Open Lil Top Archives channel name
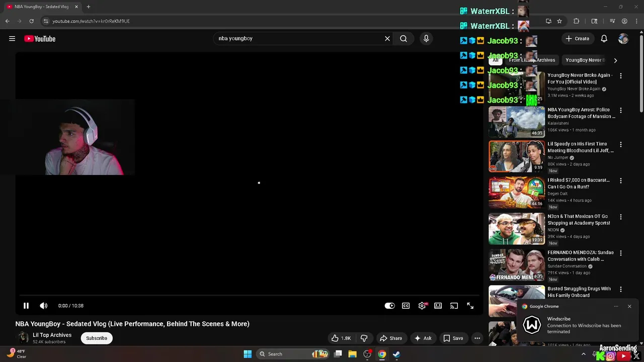 52,335
